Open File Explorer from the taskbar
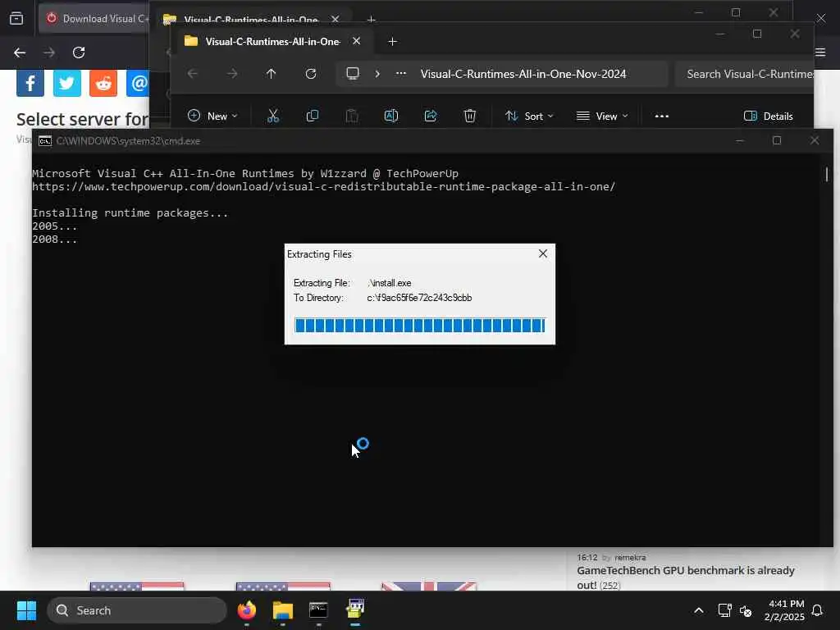This screenshot has height=630, width=840. coord(283,610)
